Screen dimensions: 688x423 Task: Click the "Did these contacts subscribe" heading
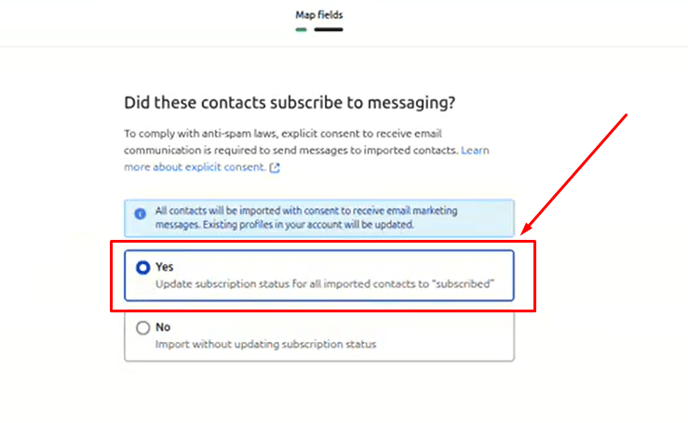click(x=296, y=102)
